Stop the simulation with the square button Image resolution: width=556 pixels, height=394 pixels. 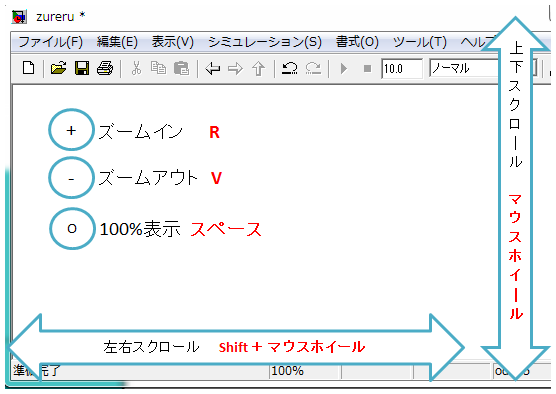tap(367, 68)
